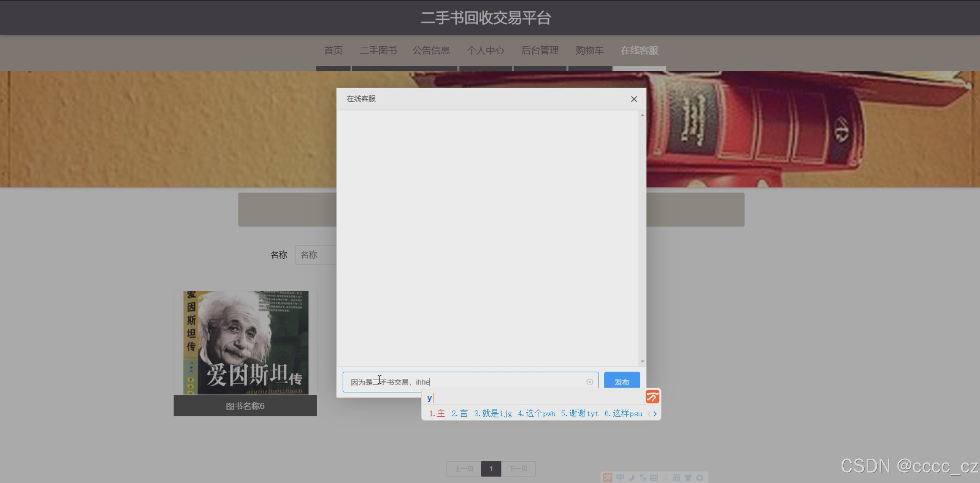Toggle the IME moon half-width mode
Viewport: 980px width, 483px height.
coord(632,477)
